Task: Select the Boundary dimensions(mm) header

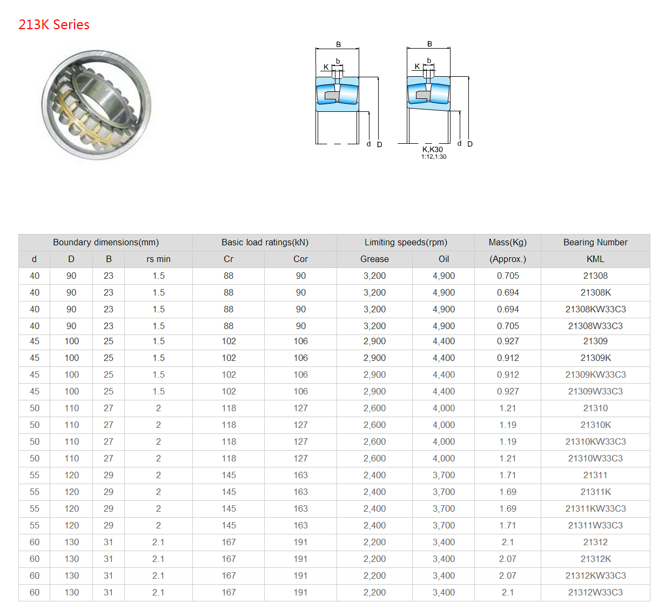Action: tap(106, 243)
